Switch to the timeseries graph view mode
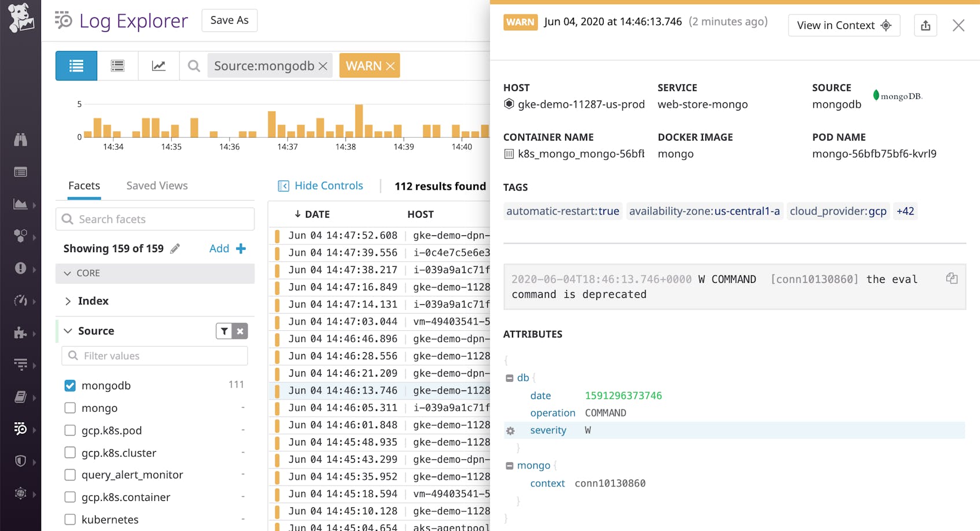 pos(159,65)
